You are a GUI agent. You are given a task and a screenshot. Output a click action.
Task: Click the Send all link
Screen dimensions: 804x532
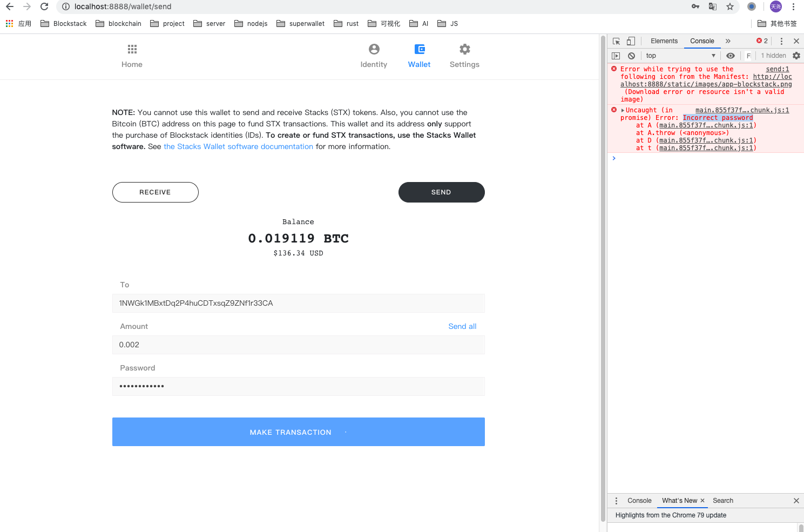[x=463, y=326]
